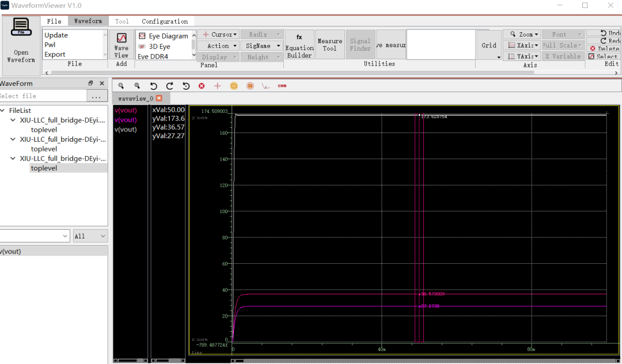
Task: Click the undo arrow above the waveform view
Action: pos(153,85)
